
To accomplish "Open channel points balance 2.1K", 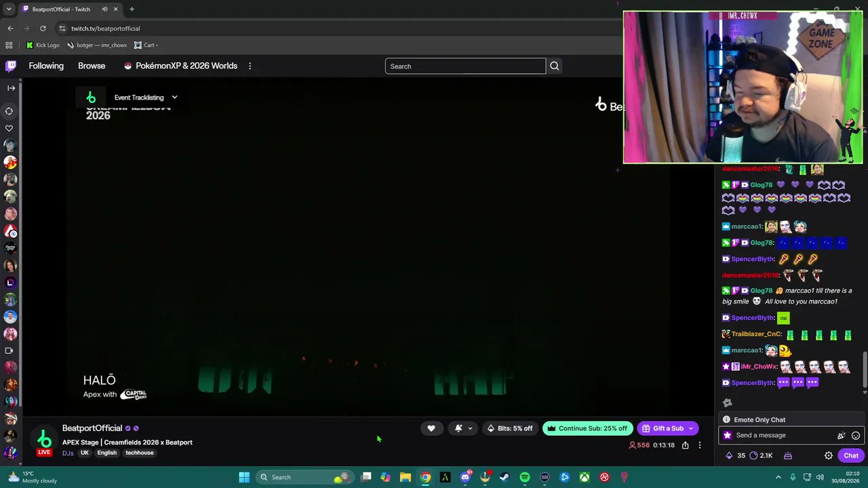I will point(761,455).
